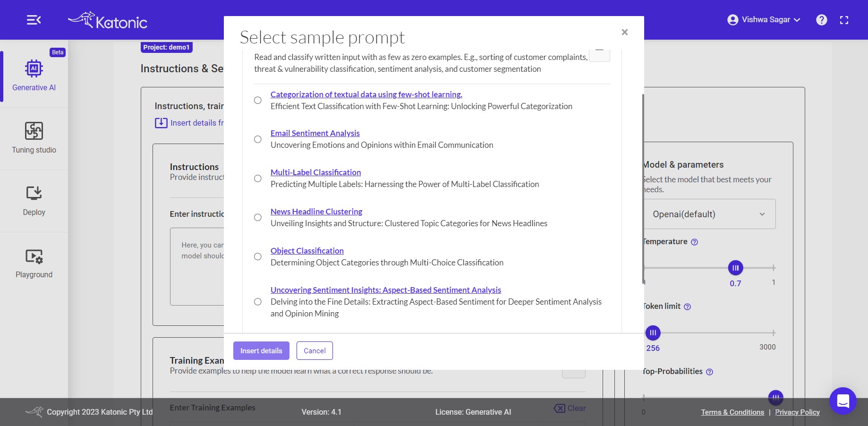The width and height of the screenshot is (868, 426).
Task: Open Categorization of textual data link
Action: pyautogui.click(x=366, y=94)
